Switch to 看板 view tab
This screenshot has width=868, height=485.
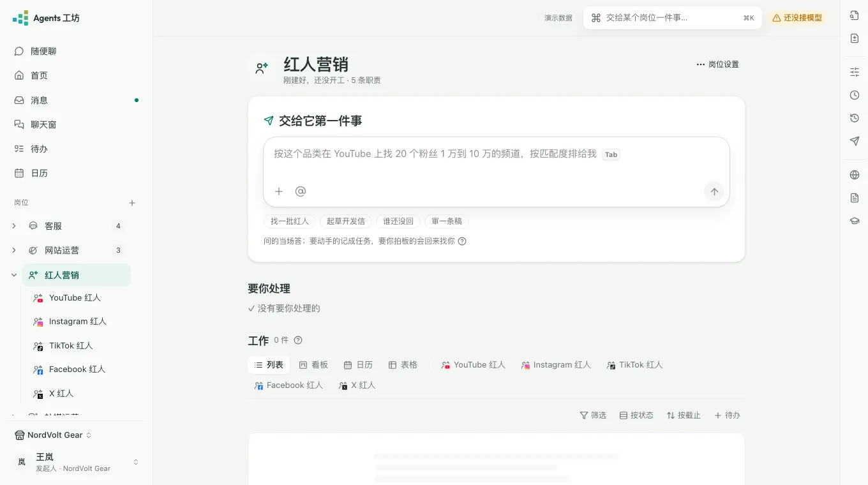(x=313, y=365)
